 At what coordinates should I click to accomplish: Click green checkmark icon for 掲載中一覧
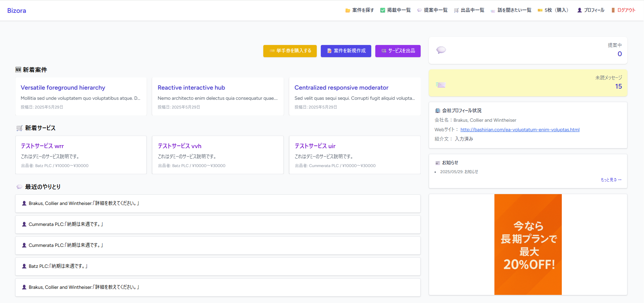[x=383, y=10]
